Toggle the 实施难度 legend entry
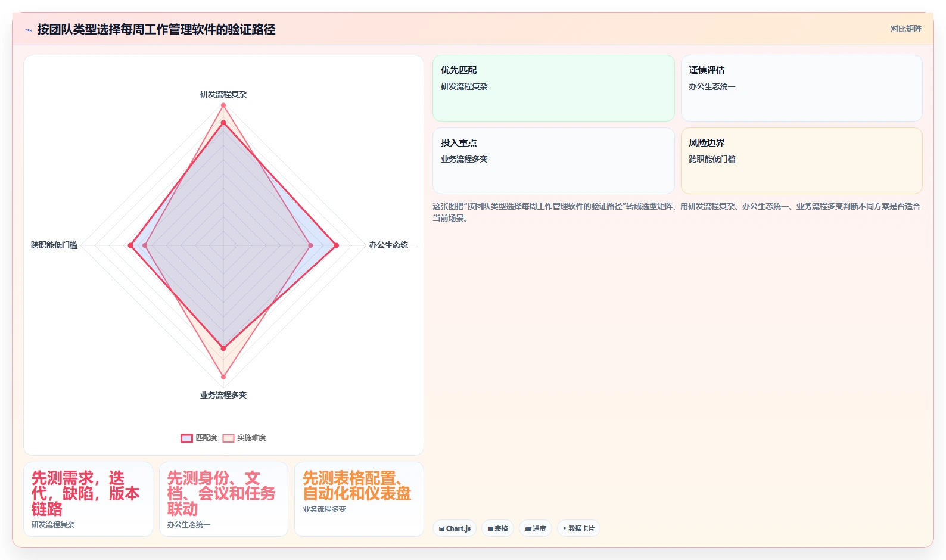The image size is (946, 560). click(x=244, y=438)
